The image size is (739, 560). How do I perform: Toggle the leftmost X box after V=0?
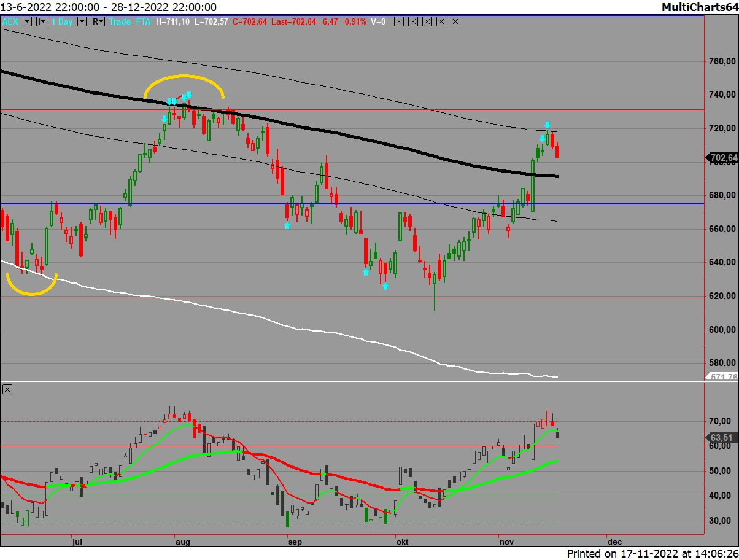pos(399,21)
